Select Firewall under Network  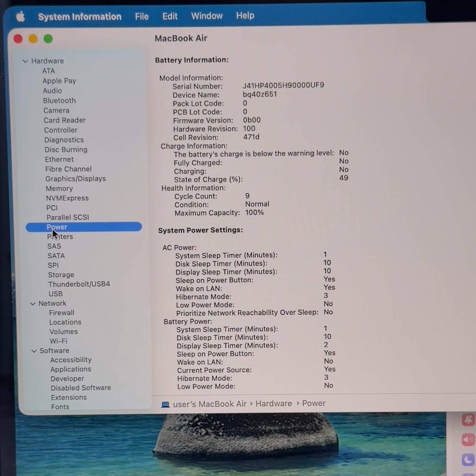point(62,313)
